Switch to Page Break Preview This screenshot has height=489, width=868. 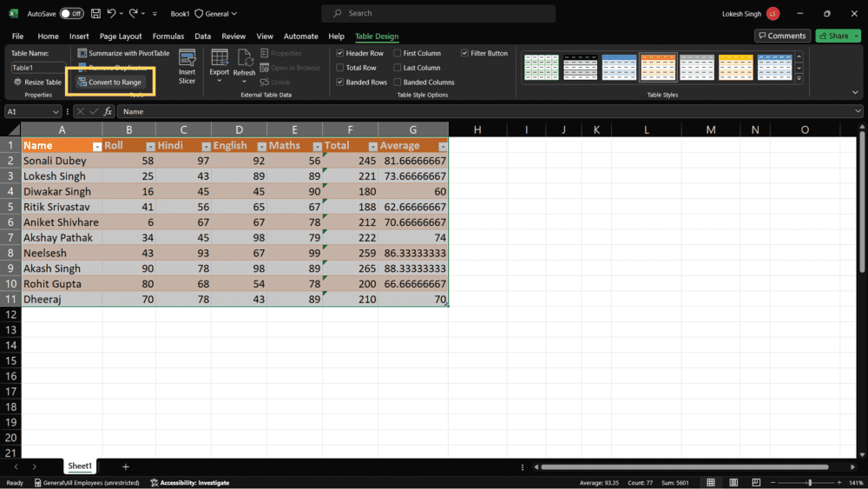click(x=756, y=482)
